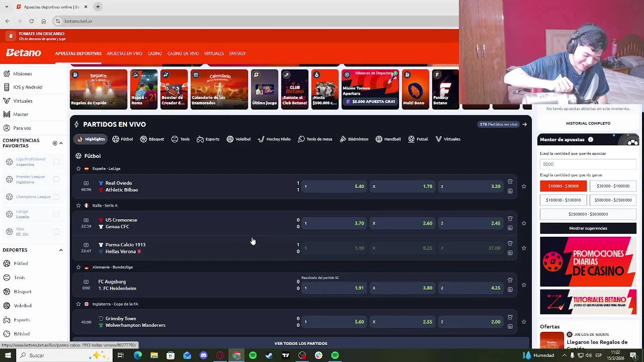The image size is (644, 362).
Task: Collapse the Deportes section
Action: (x=61, y=250)
